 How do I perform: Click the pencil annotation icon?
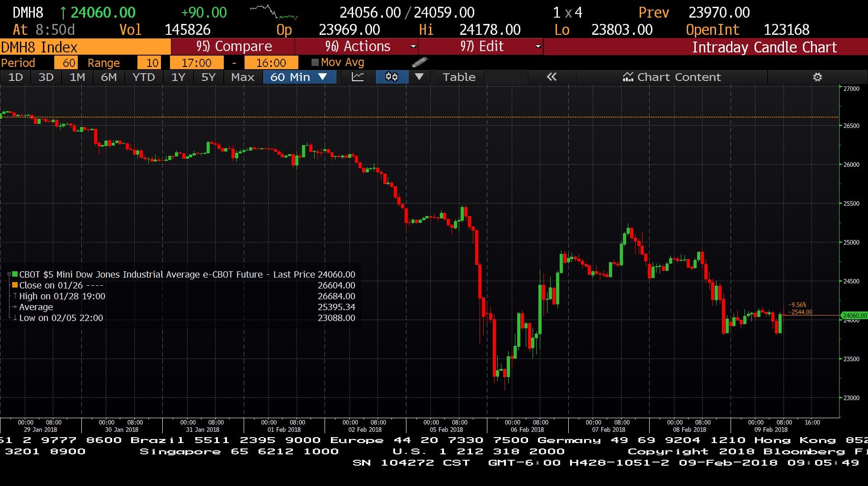point(420,62)
